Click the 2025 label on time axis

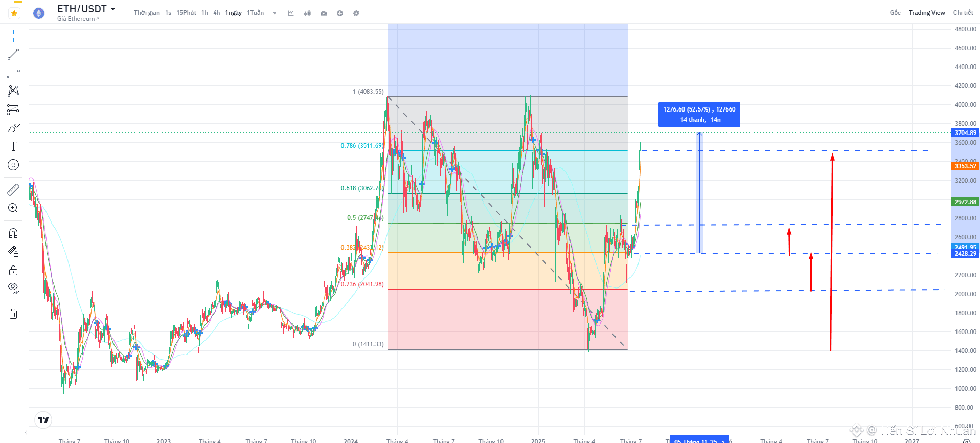point(538,440)
